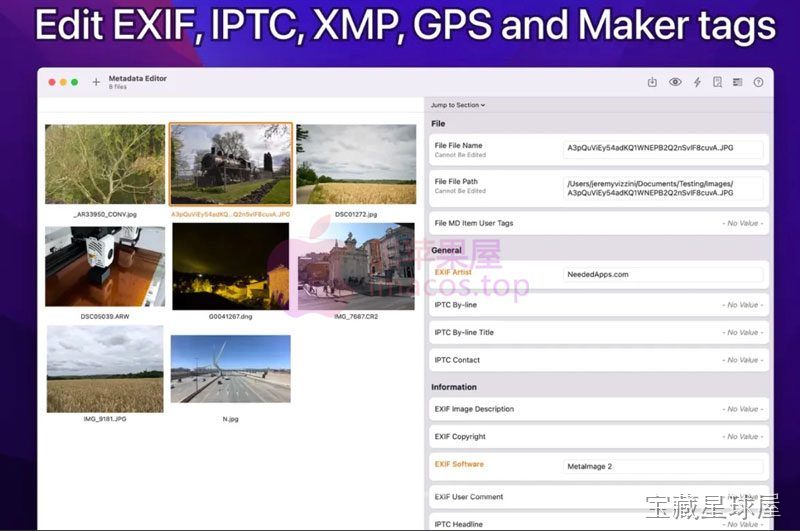Select the steam locomotive thumbnail
The width and height of the screenshot is (800, 531).
[x=231, y=164]
